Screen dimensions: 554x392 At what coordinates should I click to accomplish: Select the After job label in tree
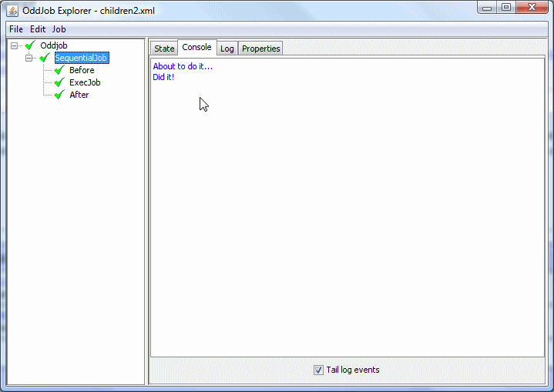tap(79, 95)
